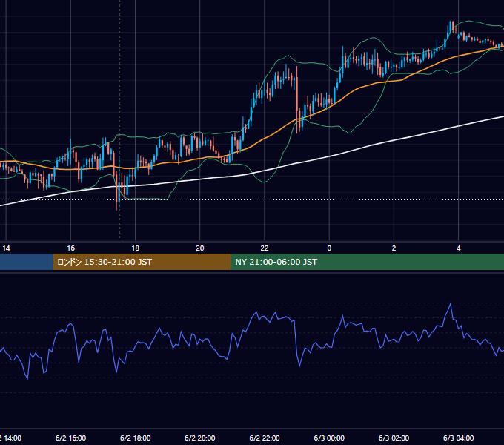Click the 0 hour axis label

(x=329, y=248)
